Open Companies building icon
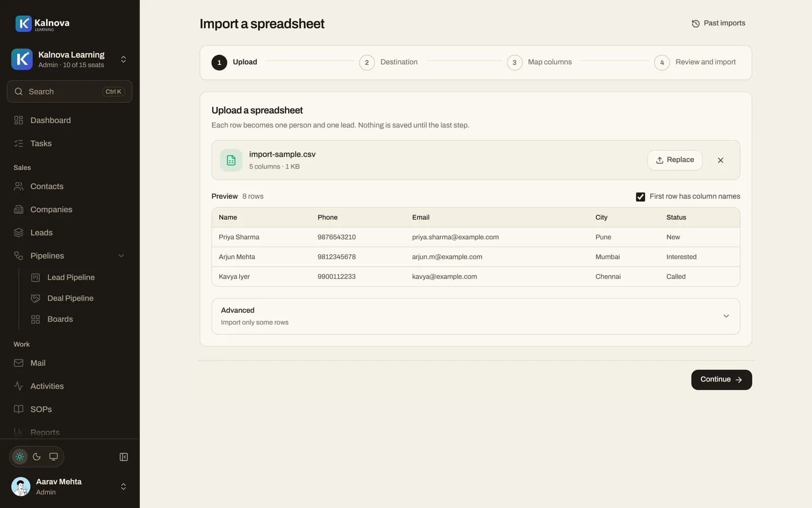 click(19, 209)
